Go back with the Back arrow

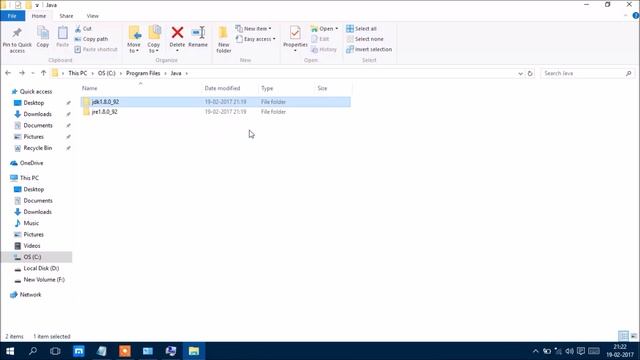(8, 73)
